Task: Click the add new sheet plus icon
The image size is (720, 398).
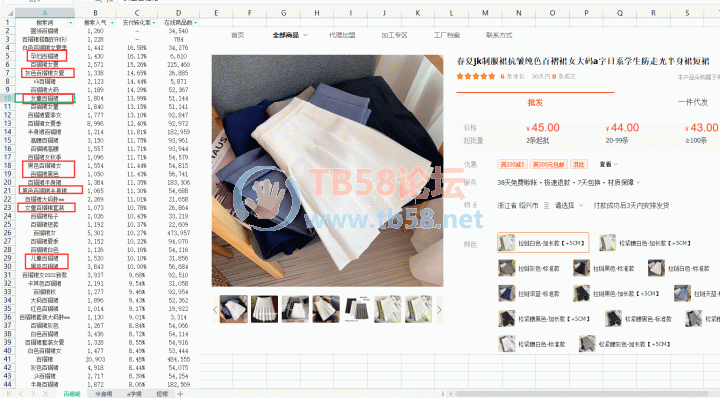Action: click(180, 394)
